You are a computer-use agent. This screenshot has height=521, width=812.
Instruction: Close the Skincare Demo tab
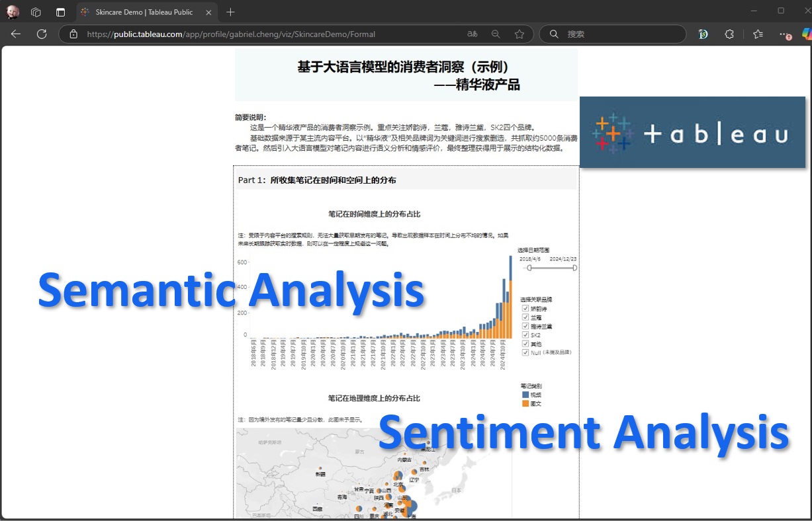(208, 12)
